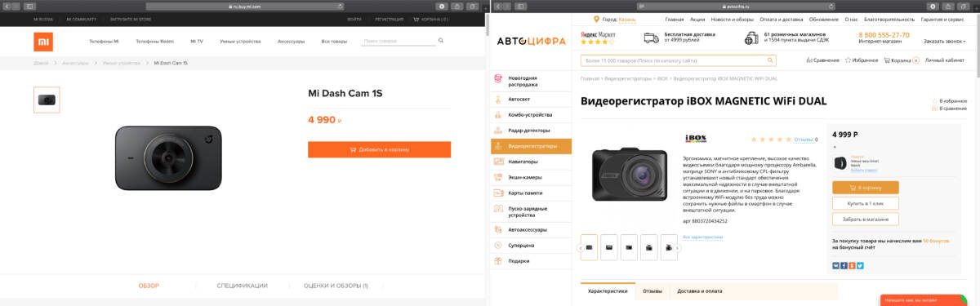Image resolution: width=980 pixels, height=306 pixels.
Task: Open Личный кабинет link
Action: click(945, 60)
